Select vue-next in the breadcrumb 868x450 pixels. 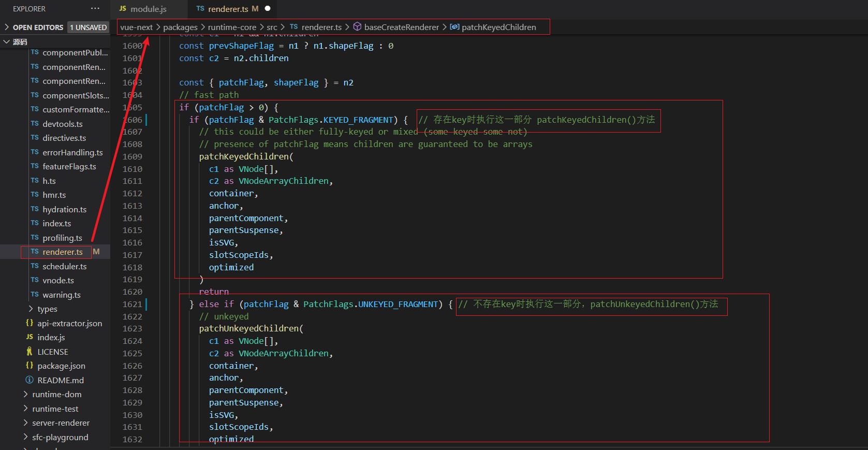pyautogui.click(x=137, y=27)
